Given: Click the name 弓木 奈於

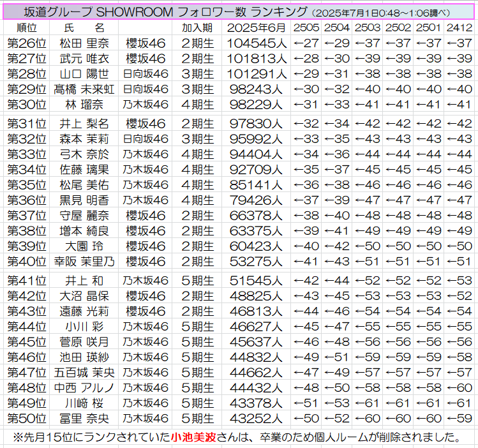Looking at the screenshot, I should click(84, 154).
